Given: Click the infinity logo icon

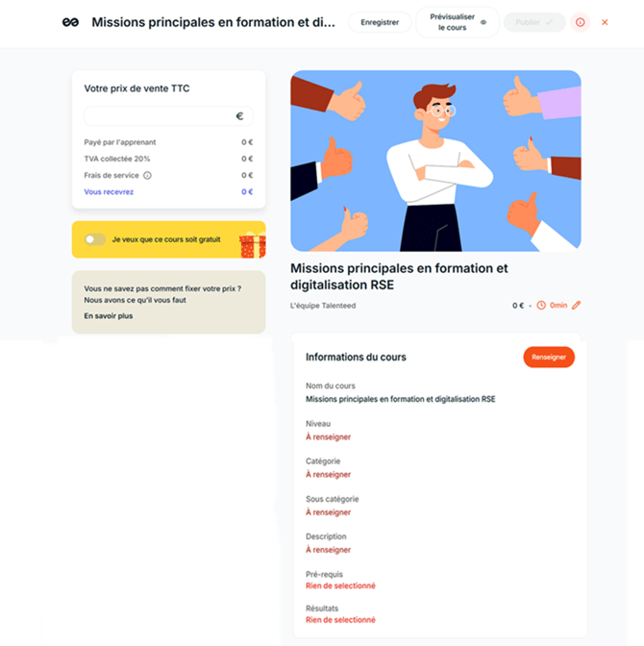Looking at the screenshot, I should 70,22.
